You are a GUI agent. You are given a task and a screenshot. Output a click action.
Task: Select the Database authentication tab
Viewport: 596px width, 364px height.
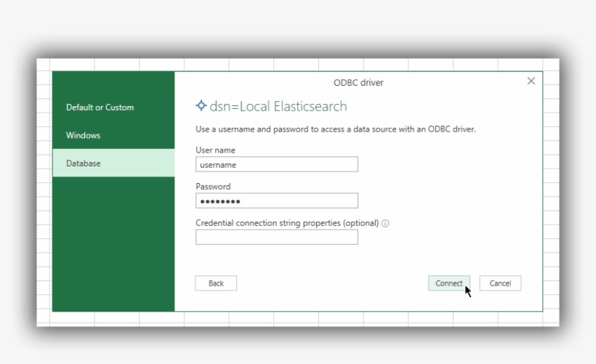pos(113,163)
